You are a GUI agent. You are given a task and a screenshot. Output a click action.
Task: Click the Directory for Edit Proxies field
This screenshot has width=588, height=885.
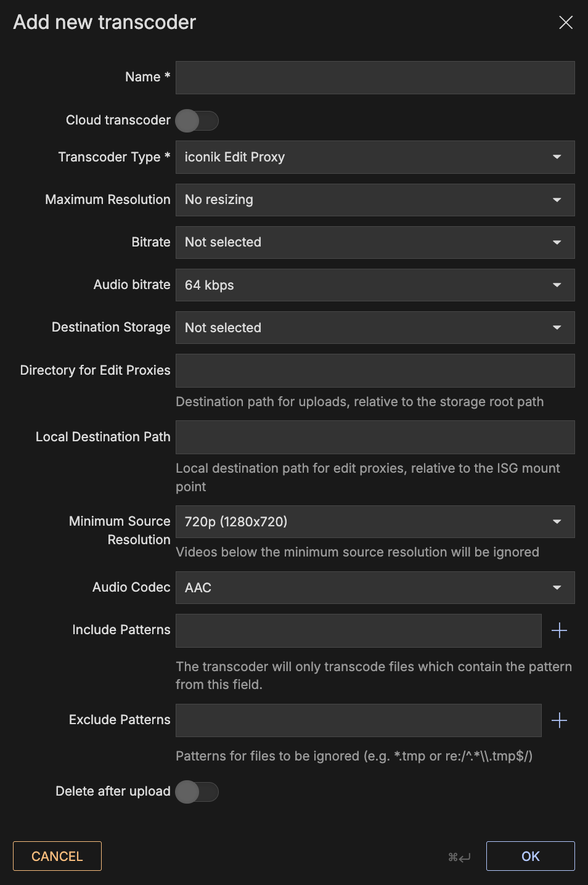(x=375, y=370)
